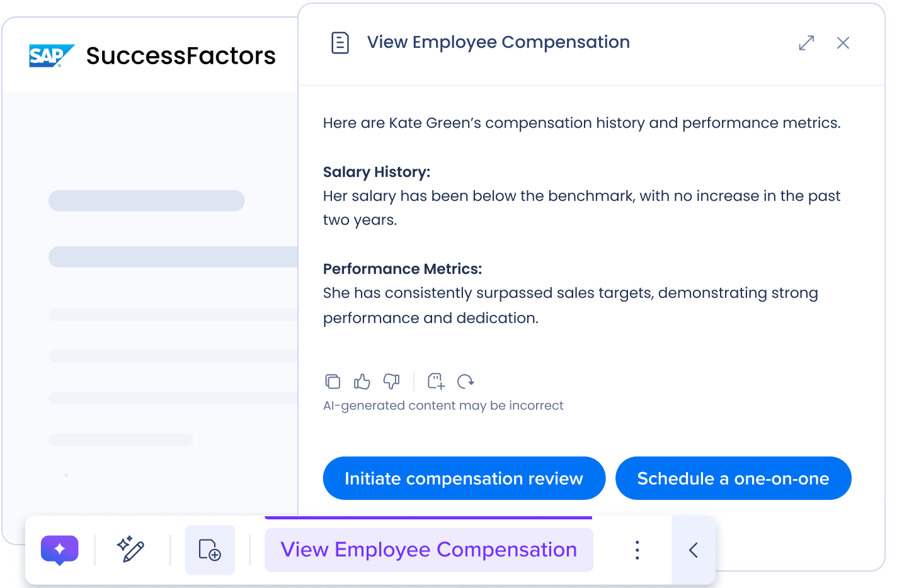The width and height of the screenshot is (897, 588).
Task: Collapse the toolbar with left chevron
Action: point(694,550)
